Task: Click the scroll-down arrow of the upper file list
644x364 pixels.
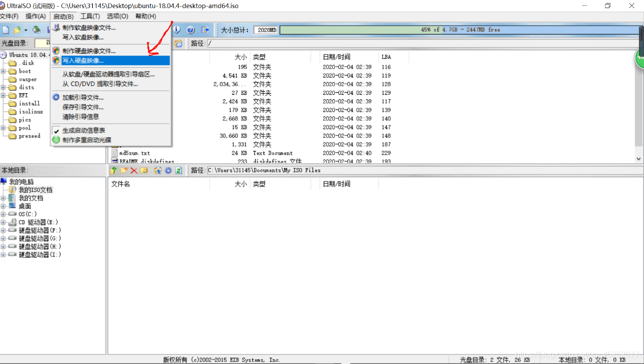Action: tap(639, 159)
